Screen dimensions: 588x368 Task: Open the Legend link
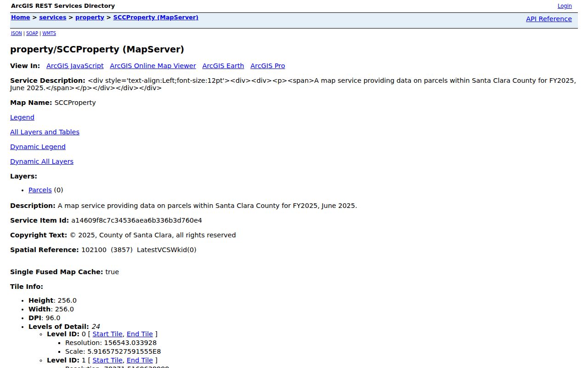22,117
